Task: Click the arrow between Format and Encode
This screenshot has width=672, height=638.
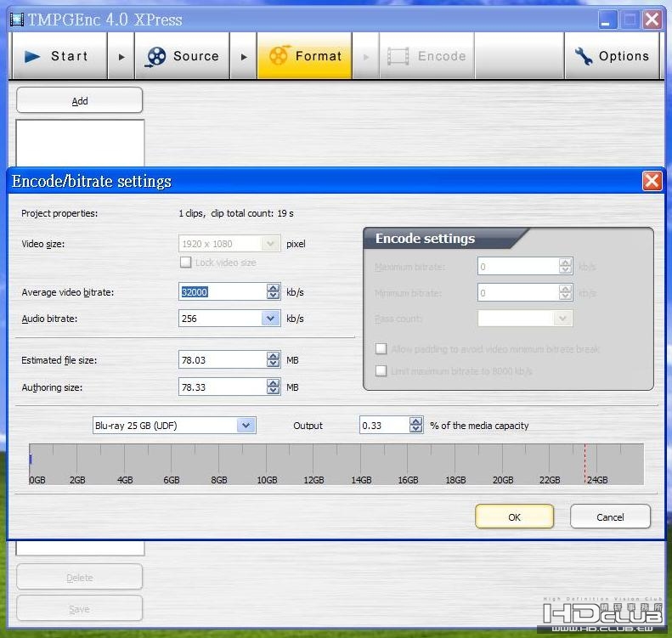Action: pyautogui.click(x=365, y=57)
